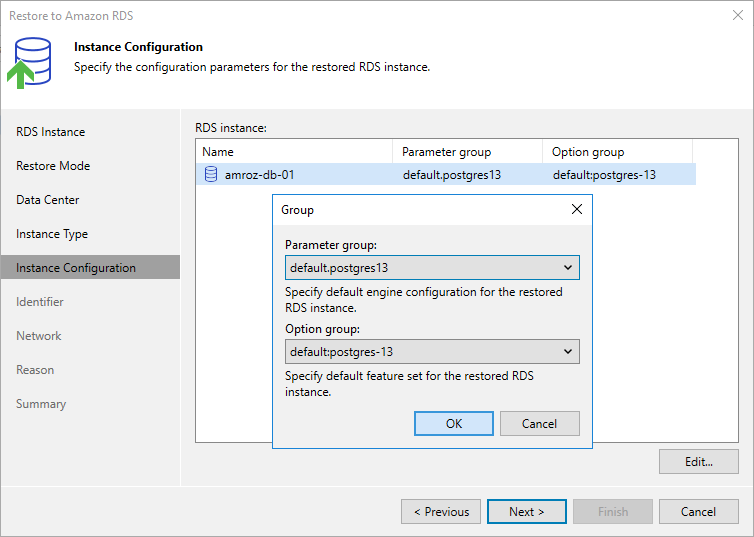Cancel the restore wizard
This screenshot has height=537, width=754.
pyautogui.click(x=698, y=512)
